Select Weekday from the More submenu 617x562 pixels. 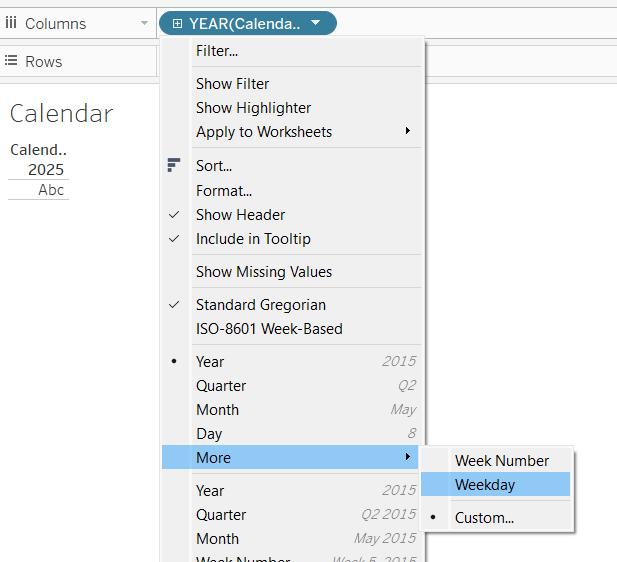click(x=485, y=485)
